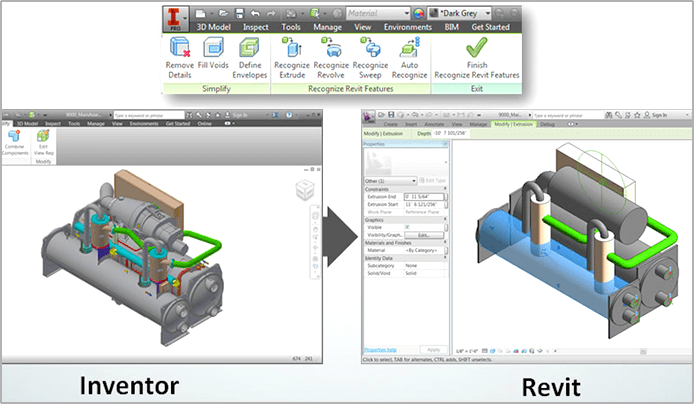
Task: Click the help question mark in Inventor
Action: click(289, 115)
